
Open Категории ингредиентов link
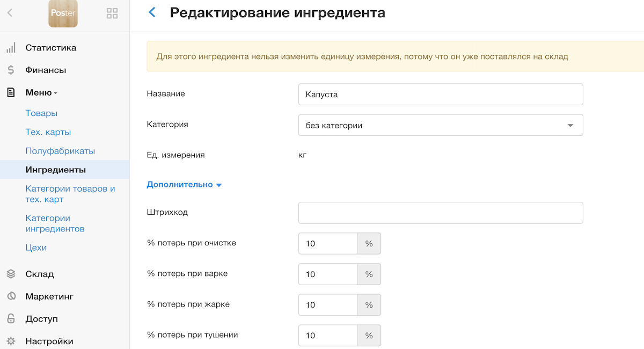(x=55, y=223)
